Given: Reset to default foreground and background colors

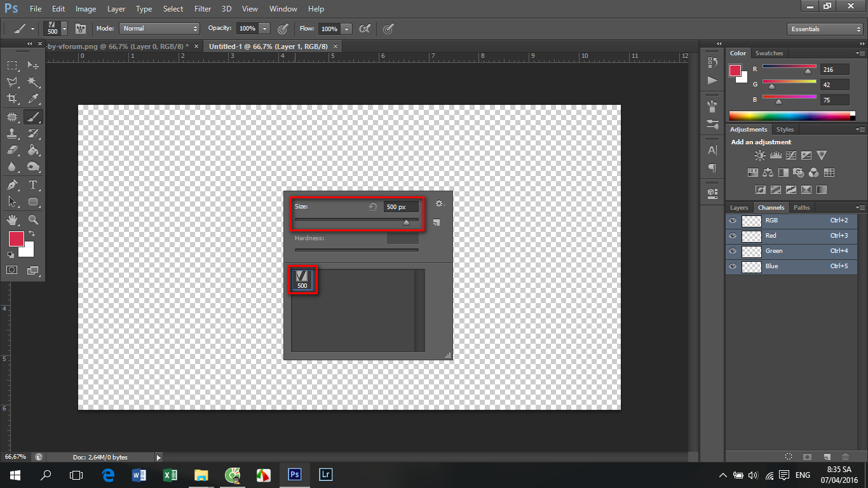Looking at the screenshot, I should (11, 255).
